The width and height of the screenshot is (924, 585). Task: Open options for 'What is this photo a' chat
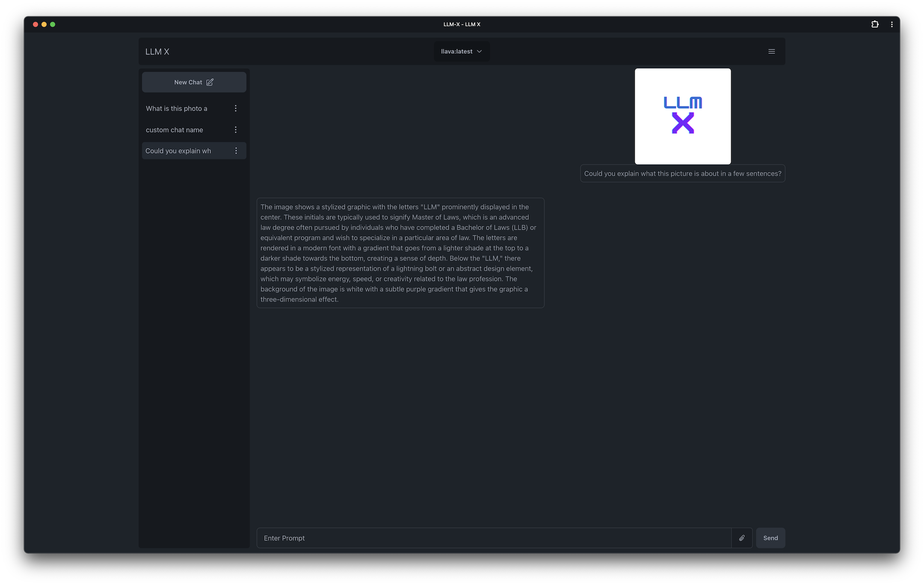tap(235, 108)
